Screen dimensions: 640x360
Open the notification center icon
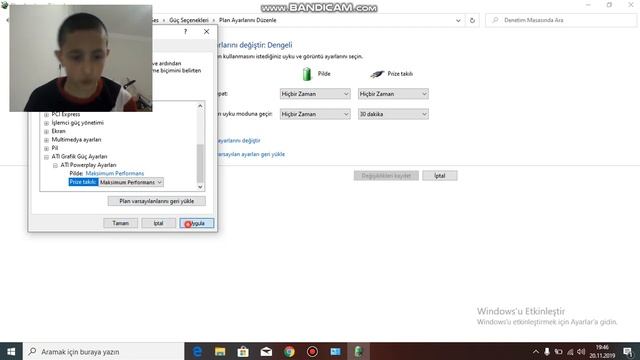(x=628, y=351)
